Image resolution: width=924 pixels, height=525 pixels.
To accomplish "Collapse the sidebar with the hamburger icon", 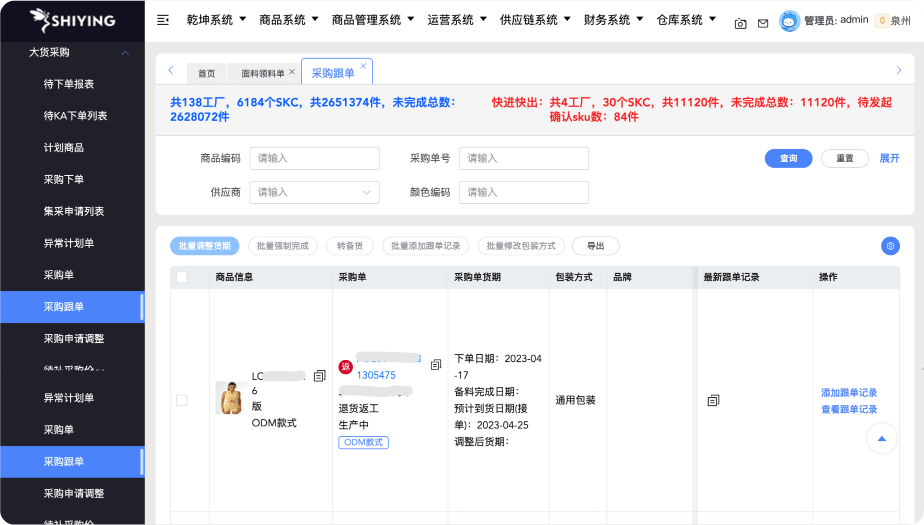I will pyautogui.click(x=163, y=20).
